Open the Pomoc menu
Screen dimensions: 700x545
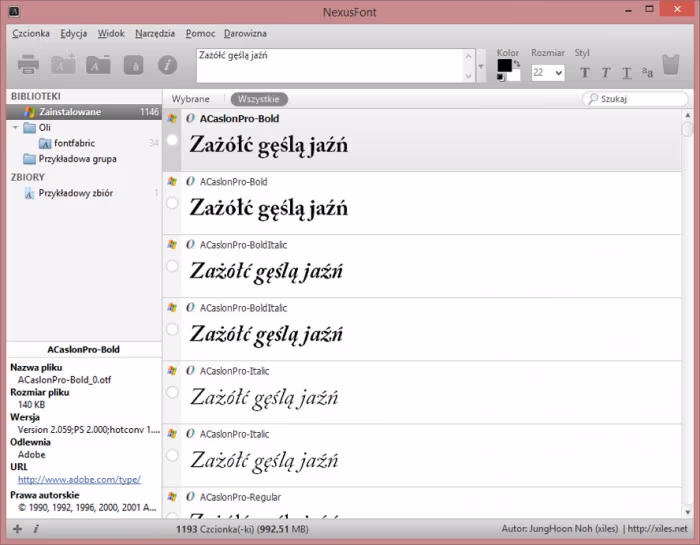click(x=200, y=33)
